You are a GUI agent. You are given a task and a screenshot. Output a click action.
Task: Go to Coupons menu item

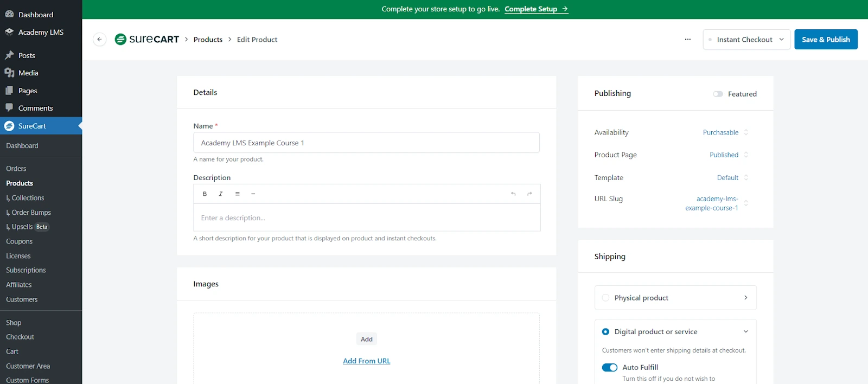pyautogui.click(x=20, y=241)
